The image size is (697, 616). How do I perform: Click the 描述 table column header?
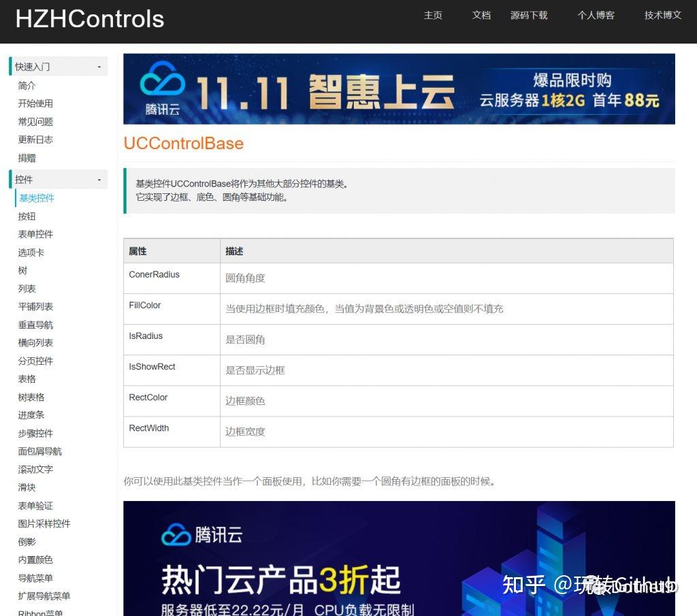point(447,251)
